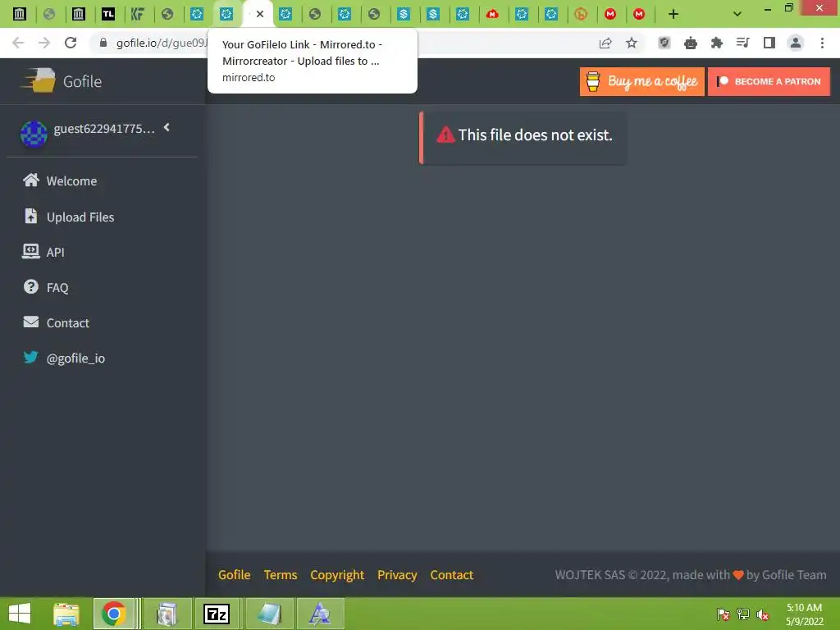Click the muted volume tray icon
The height and width of the screenshot is (630, 840).
763,614
